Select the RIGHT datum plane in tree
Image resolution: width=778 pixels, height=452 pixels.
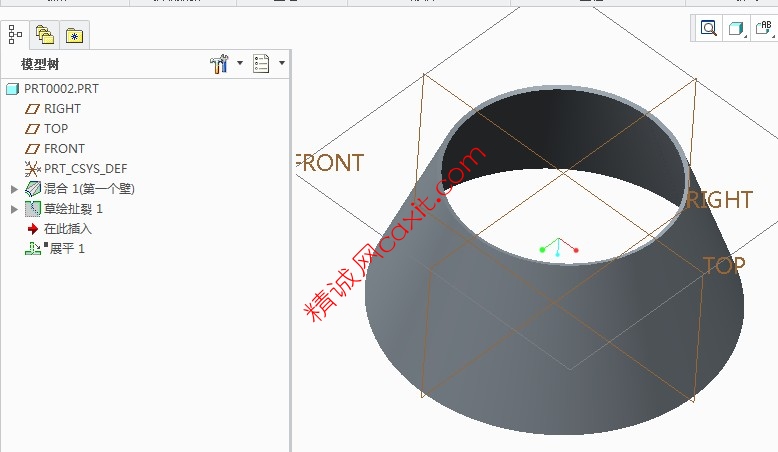tap(62, 109)
